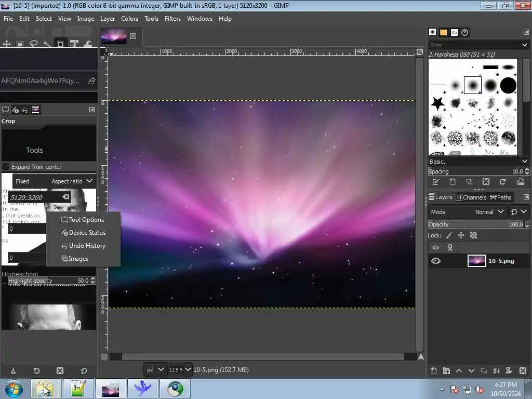Select the Rectangle Select tool

pos(20,44)
